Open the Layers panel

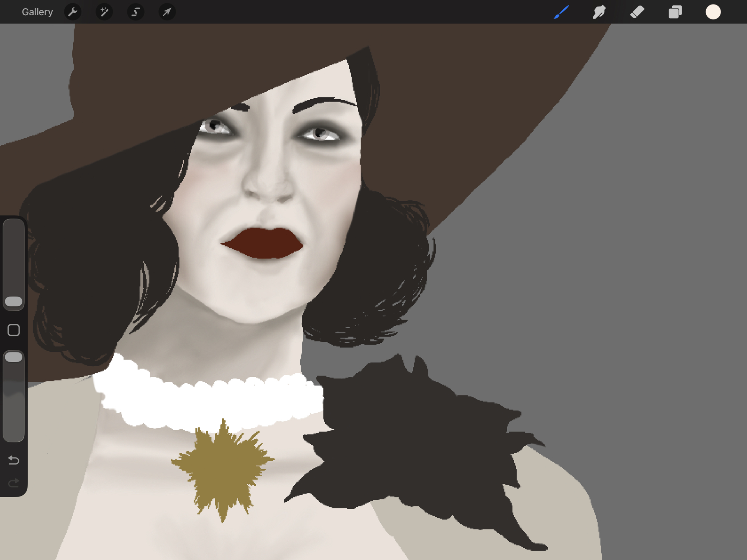point(675,12)
